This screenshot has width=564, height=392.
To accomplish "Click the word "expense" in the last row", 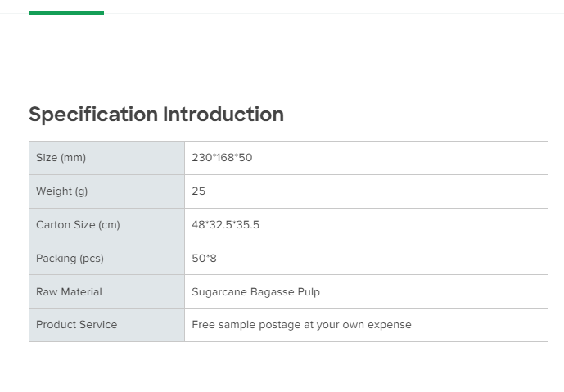I will 389,325.
